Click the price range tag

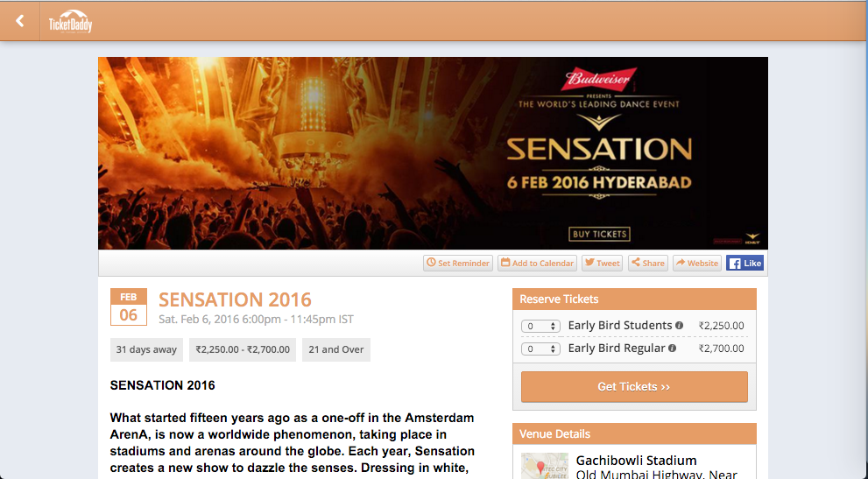pyautogui.click(x=243, y=349)
